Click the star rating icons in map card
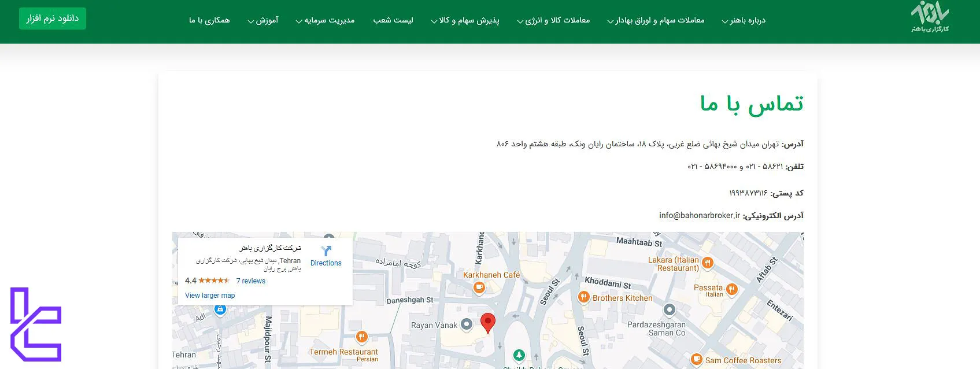The width and height of the screenshot is (980, 369). tap(214, 281)
